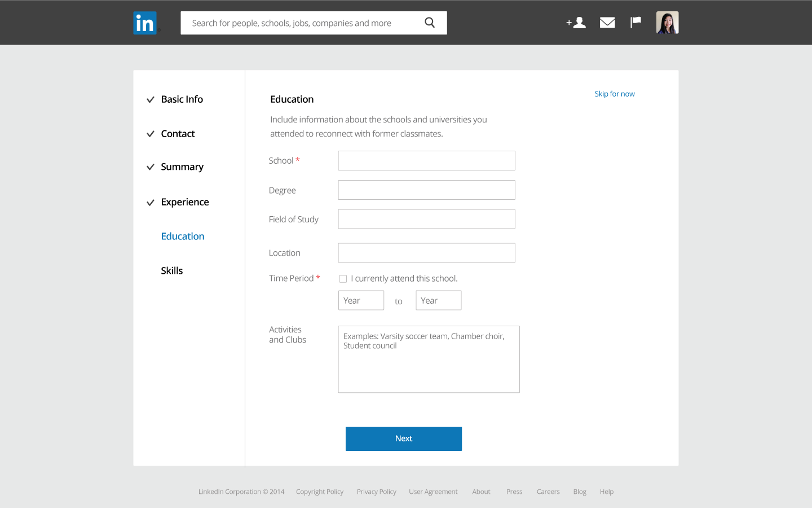Go to the Skills step
Image resolution: width=812 pixels, height=508 pixels.
172,271
